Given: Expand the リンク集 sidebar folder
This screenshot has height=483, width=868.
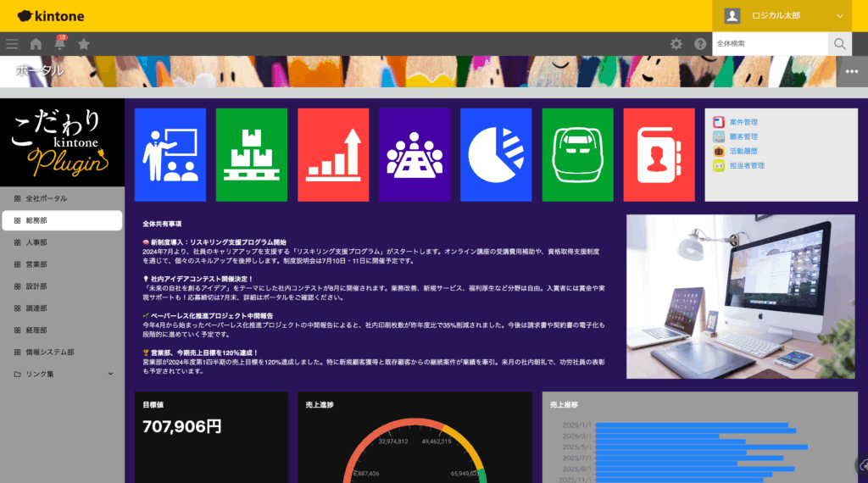Looking at the screenshot, I should coord(110,374).
